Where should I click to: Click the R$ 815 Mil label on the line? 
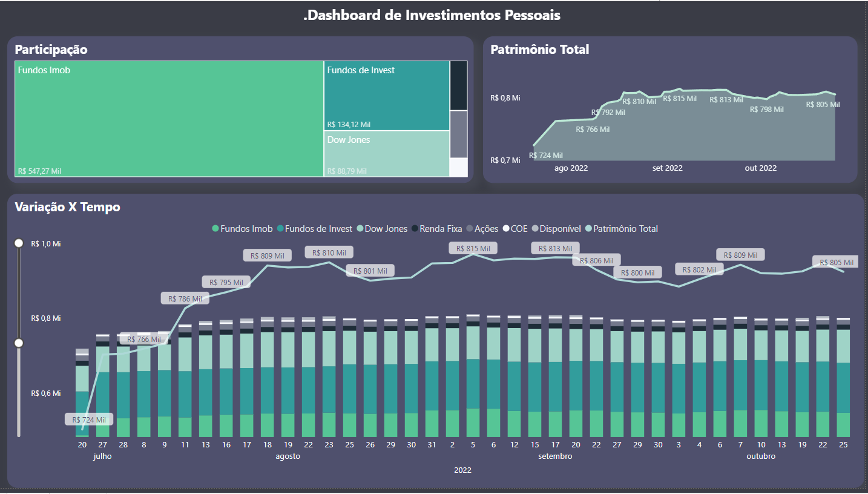[473, 248]
